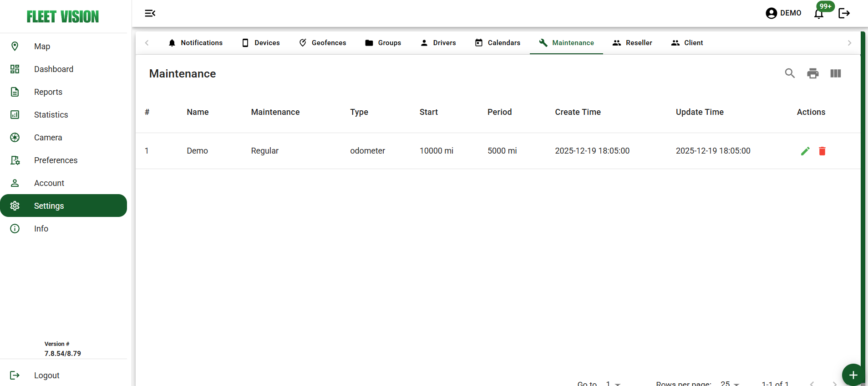Open Statistics in the sidebar
Screen dimensions: 868x386
63,114
